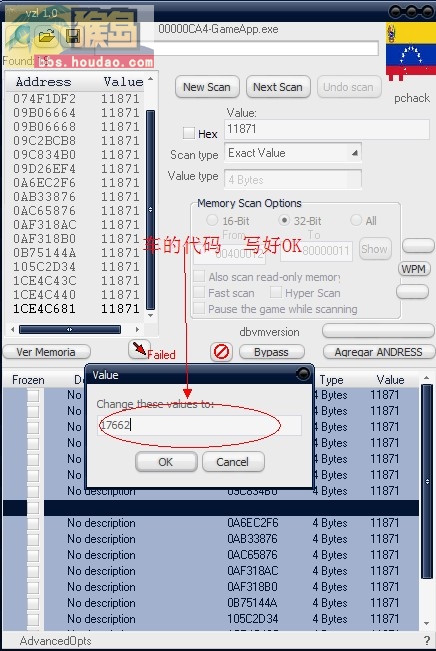Image resolution: width=436 pixels, height=651 pixels.
Task: Click the Agregar ANDRESS button
Action: 379,352
